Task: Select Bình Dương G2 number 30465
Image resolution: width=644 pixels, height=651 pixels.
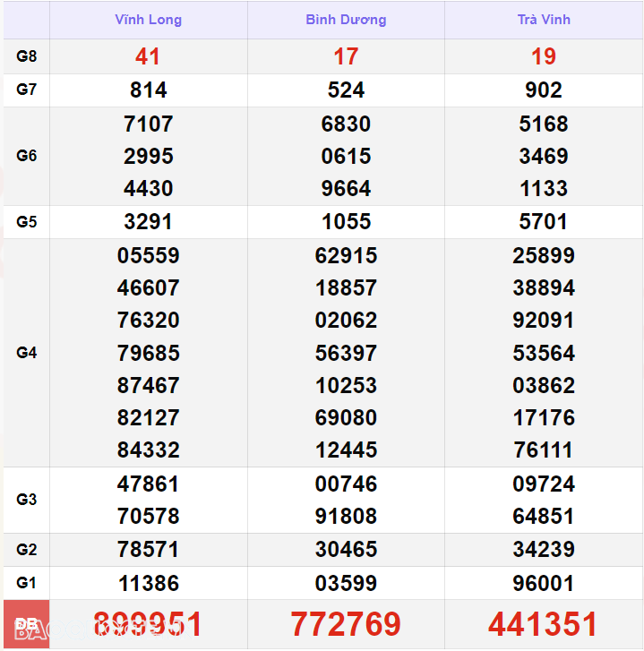Action: (x=346, y=550)
